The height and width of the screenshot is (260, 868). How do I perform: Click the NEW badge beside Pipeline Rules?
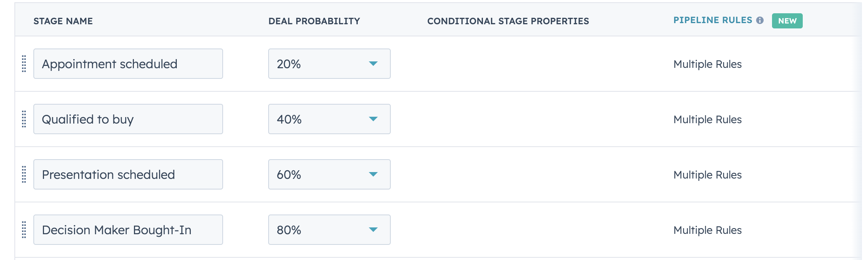pyautogui.click(x=788, y=21)
